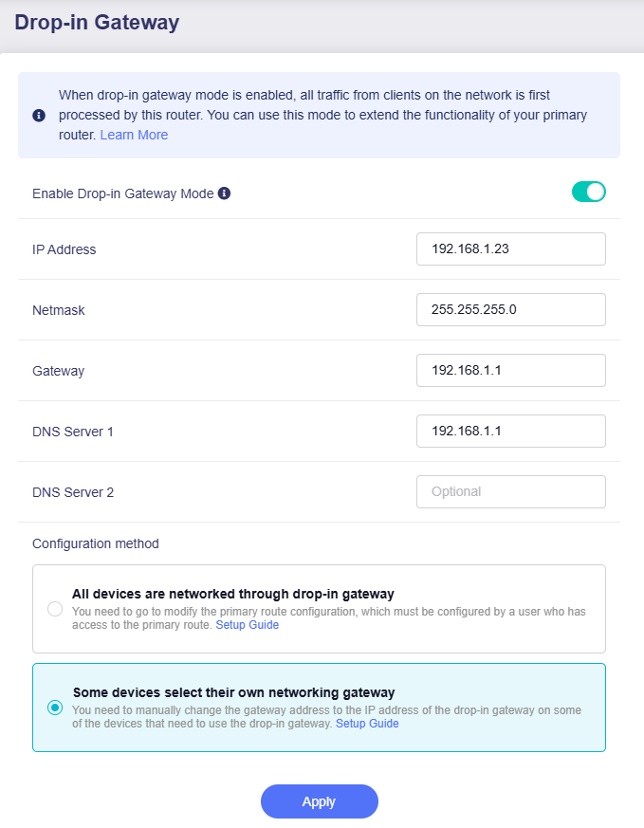Click the 'All devices are networked' option card
The image size is (644, 828).
[x=319, y=609]
